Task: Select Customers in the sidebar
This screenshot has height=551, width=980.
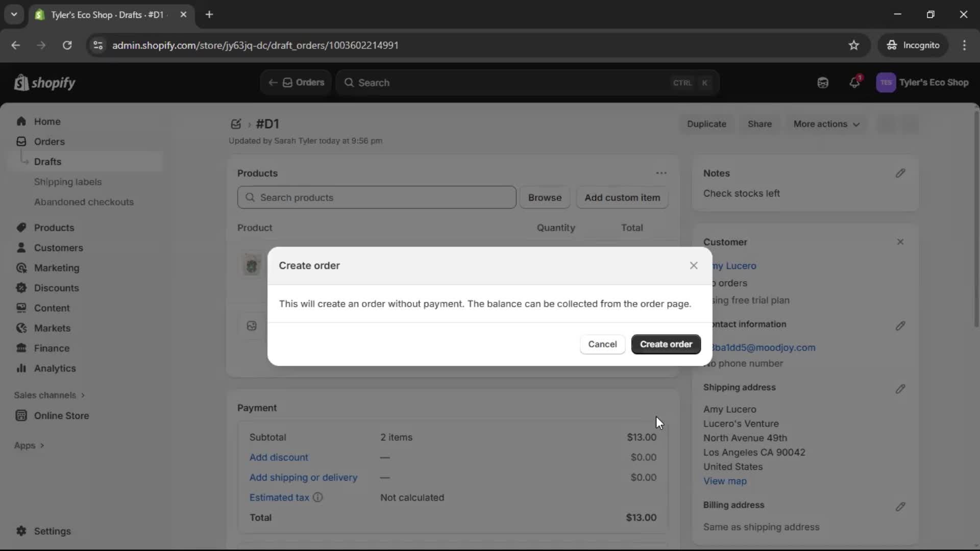Action: click(58, 248)
